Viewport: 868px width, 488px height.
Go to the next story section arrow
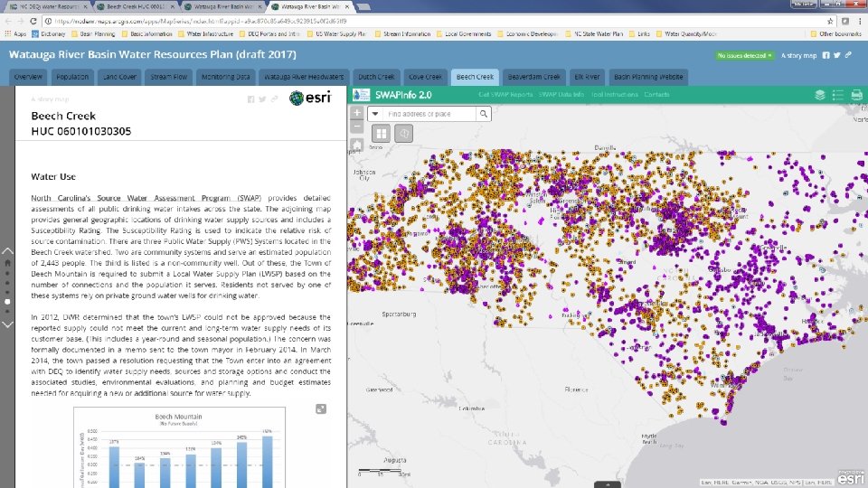pos(8,324)
